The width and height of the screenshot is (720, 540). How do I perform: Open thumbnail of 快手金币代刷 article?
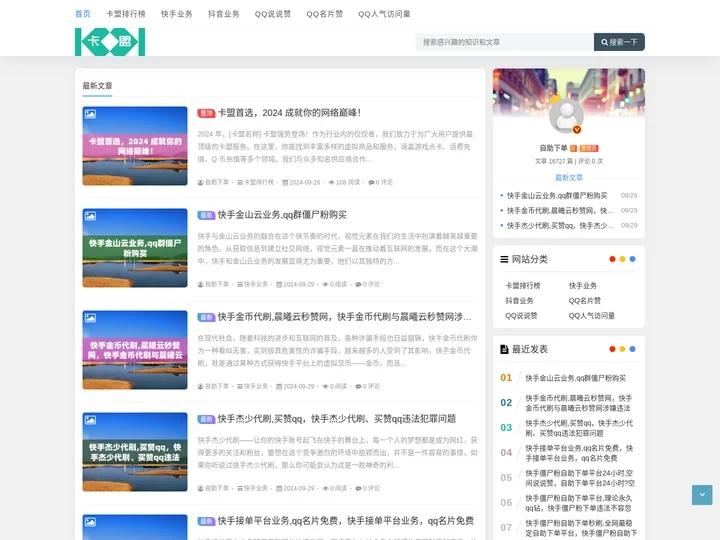coord(135,350)
